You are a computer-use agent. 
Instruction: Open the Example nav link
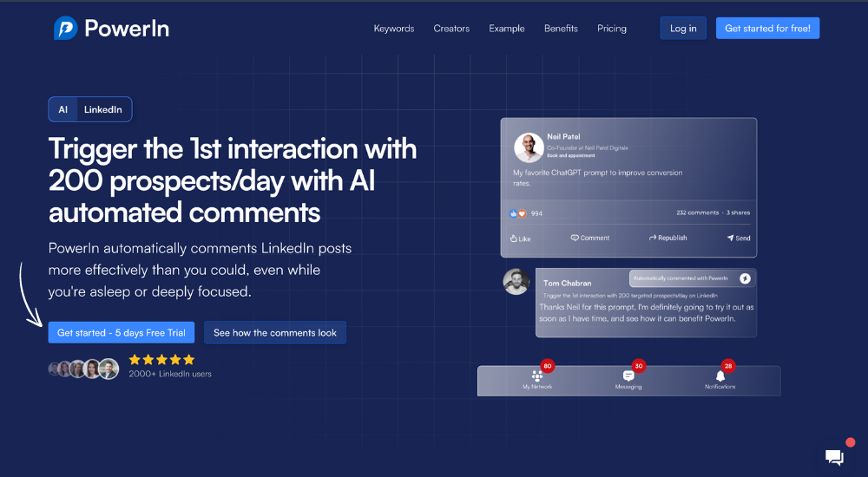507,29
